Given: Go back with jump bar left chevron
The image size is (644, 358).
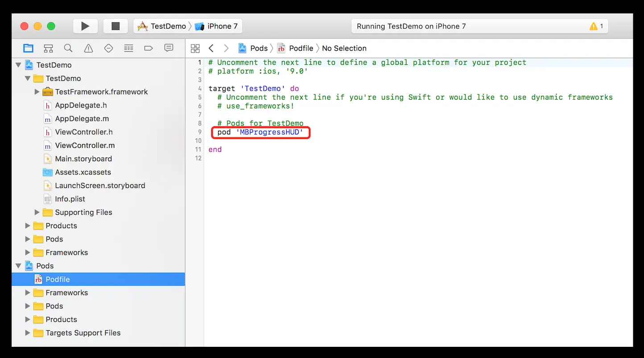Looking at the screenshot, I should (x=211, y=48).
